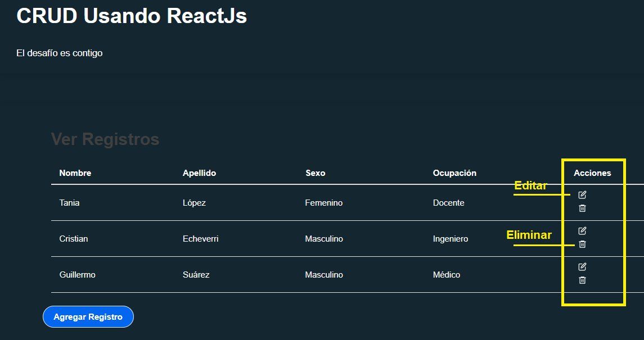The image size is (644, 340).
Task: Click the Ocupación column header
Action: pyautogui.click(x=454, y=173)
